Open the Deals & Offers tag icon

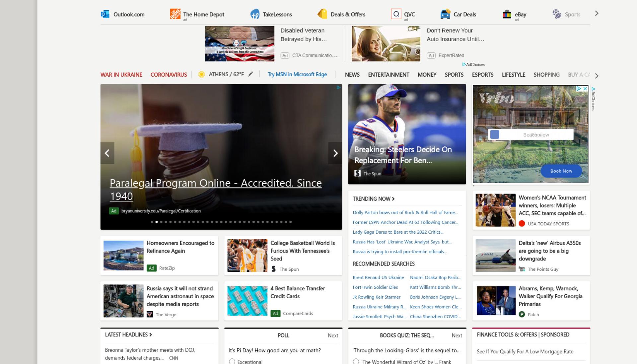tap(322, 14)
